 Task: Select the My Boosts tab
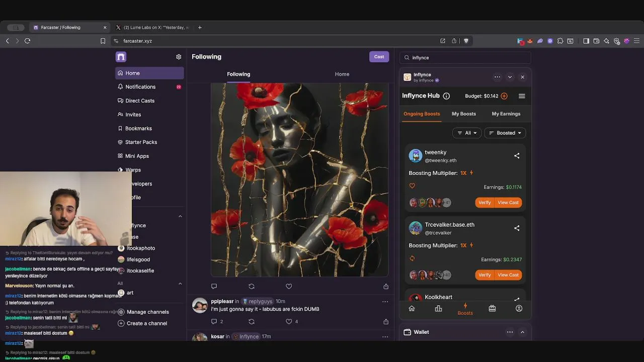pos(464,114)
